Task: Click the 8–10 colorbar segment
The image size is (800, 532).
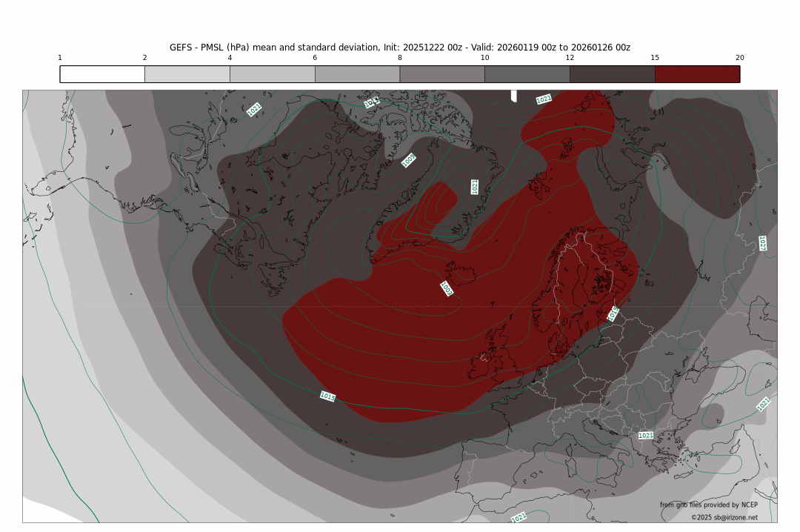Action: click(442, 74)
